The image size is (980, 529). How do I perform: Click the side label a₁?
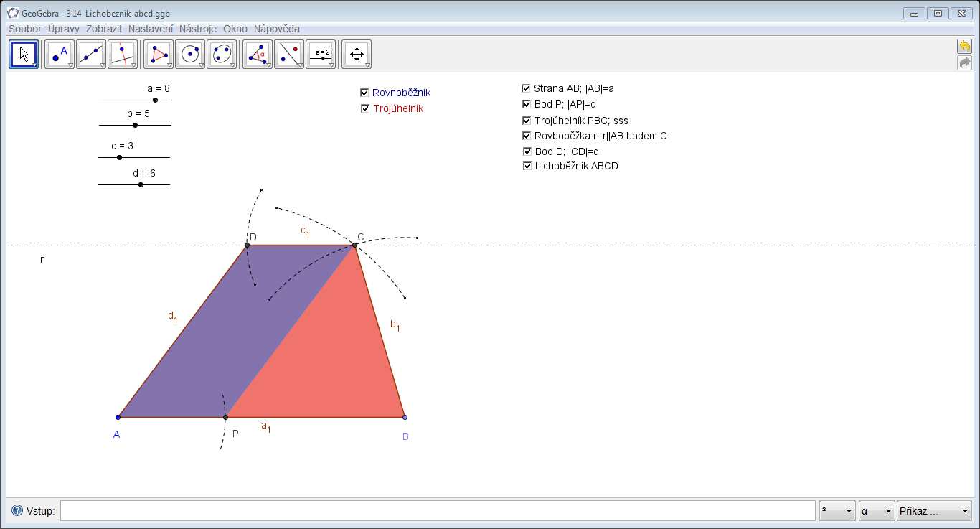[x=265, y=426]
